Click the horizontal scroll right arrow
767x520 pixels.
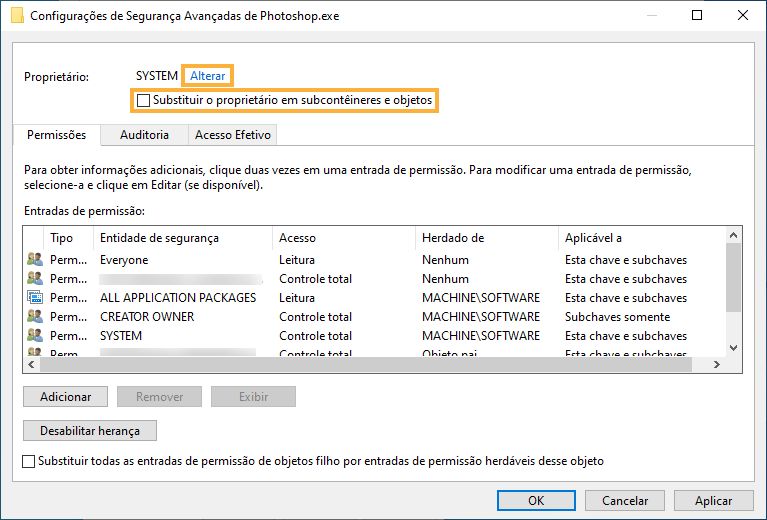[x=717, y=364]
